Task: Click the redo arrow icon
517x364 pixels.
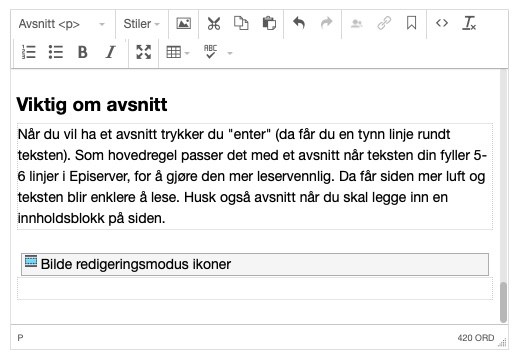Action: pyautogui.click(x=326, y=24)
